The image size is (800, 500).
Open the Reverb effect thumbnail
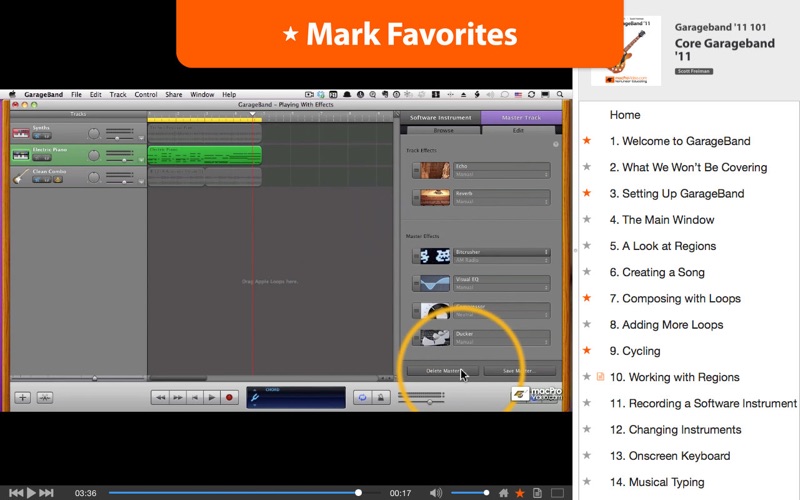[435, 197]
